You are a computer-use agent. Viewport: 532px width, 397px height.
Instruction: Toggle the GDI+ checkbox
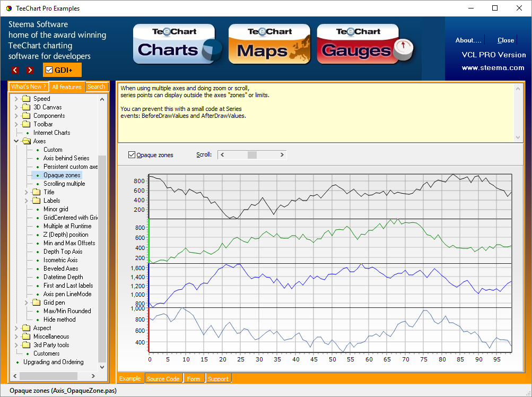pyautogui.click(x=49, y=70)
